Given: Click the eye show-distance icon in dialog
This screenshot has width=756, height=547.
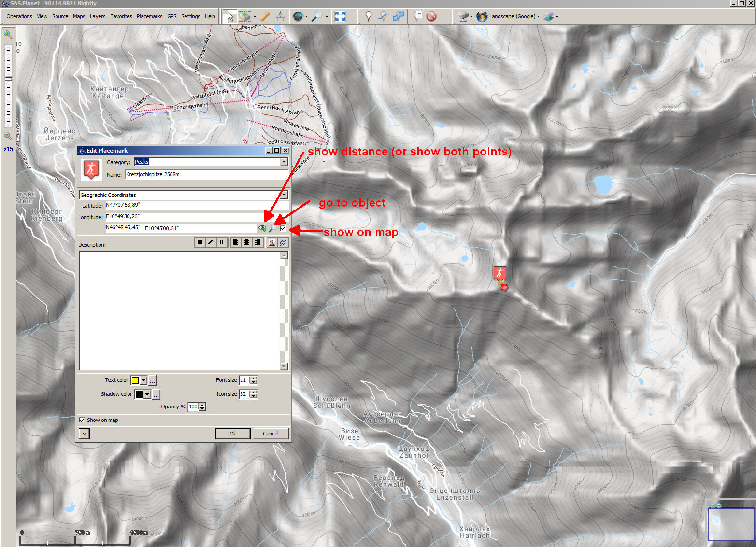Looking at the screenshot, I should click(x=262, y=228).
